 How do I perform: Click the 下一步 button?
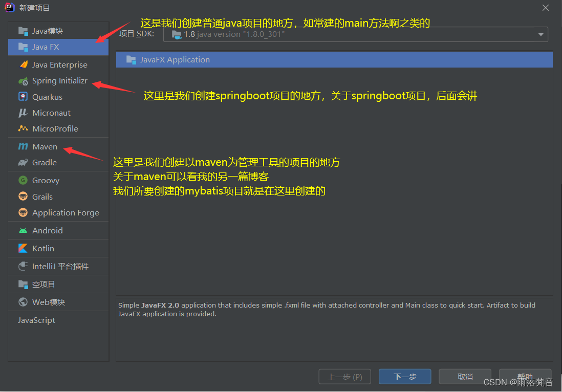pyautogui.click(x=404, y=376)
